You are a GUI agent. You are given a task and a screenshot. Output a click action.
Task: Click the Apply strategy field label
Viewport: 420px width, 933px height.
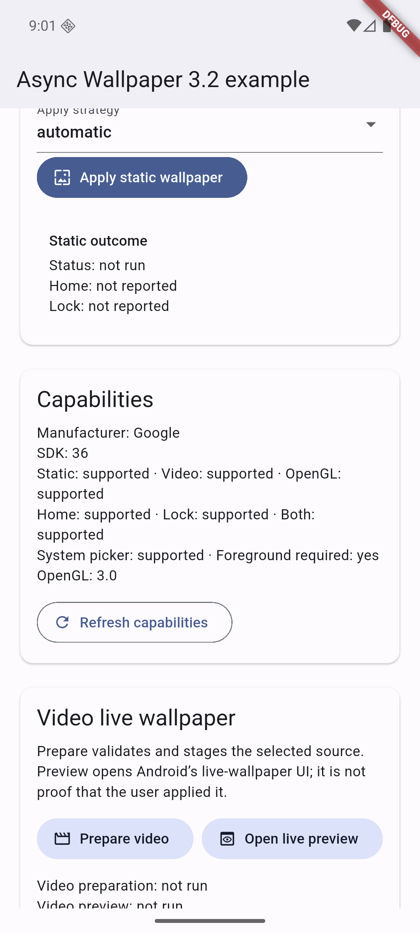pyautogui.click(x=78, y=110)
